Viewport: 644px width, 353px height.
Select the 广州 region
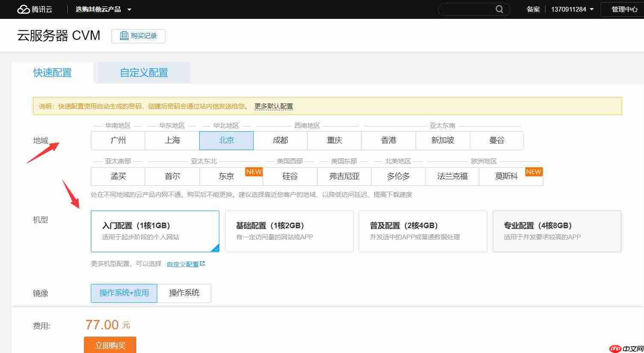(x=118, y=141)
